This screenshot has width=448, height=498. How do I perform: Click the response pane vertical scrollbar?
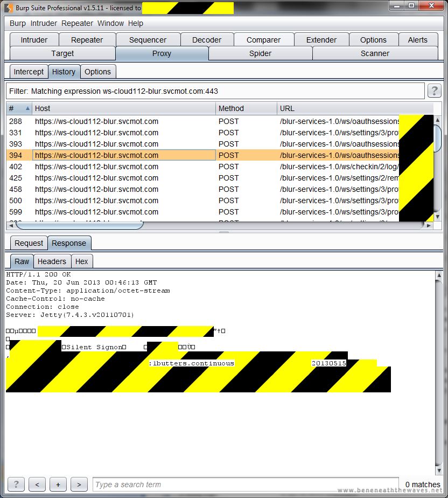(439, 372)
